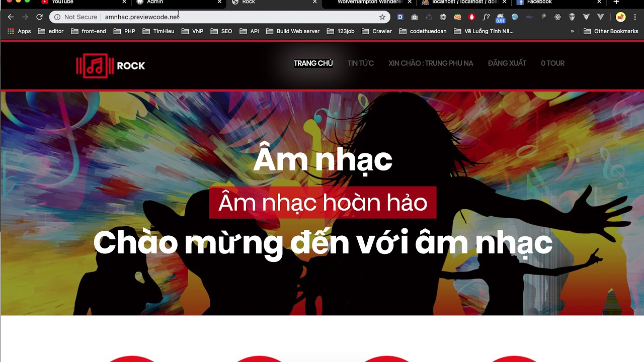Go back using the browser back arrow
This screenshot has width=644, height=362.
point(11,17)
